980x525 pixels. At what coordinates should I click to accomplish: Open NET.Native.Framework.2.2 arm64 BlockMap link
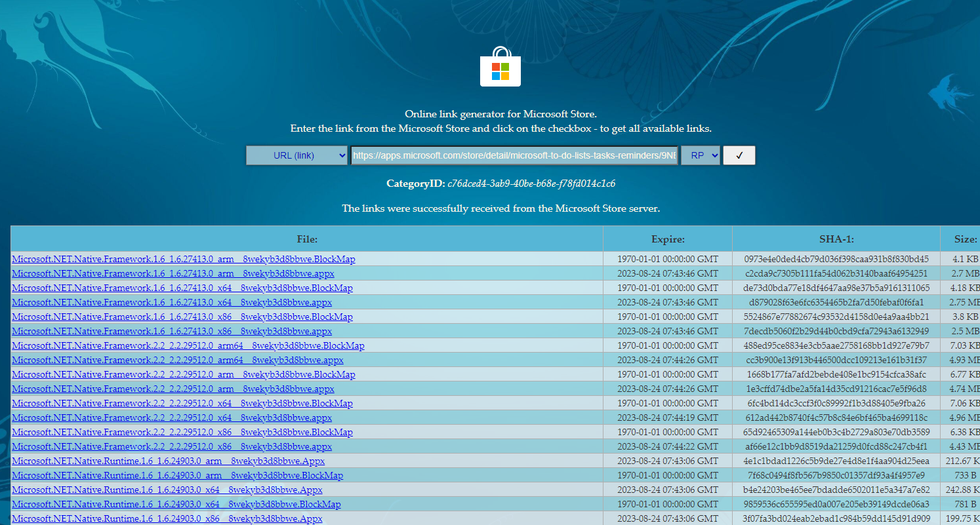pos(188,345)
